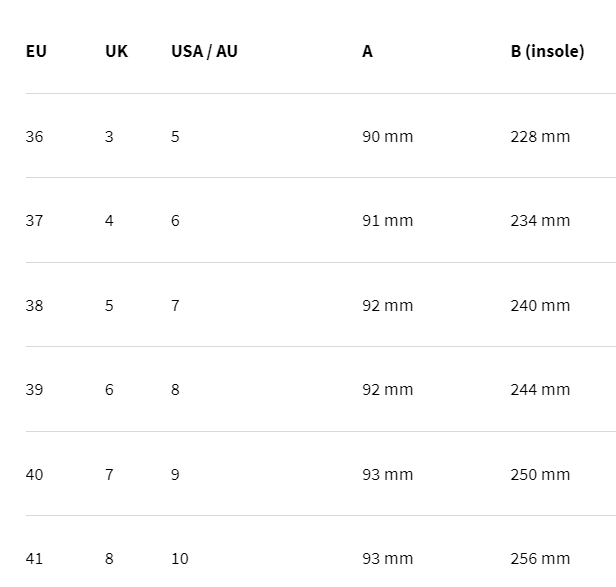The width and height of the screenshot is (616, 587).
Task: Click the A column header
Action: click(x=367, y=51)
